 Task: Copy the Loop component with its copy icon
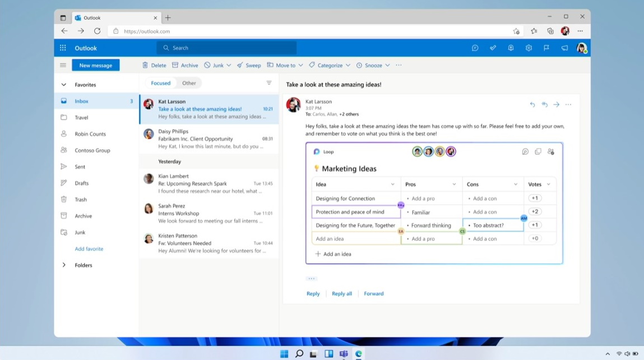tap(539, 151)
